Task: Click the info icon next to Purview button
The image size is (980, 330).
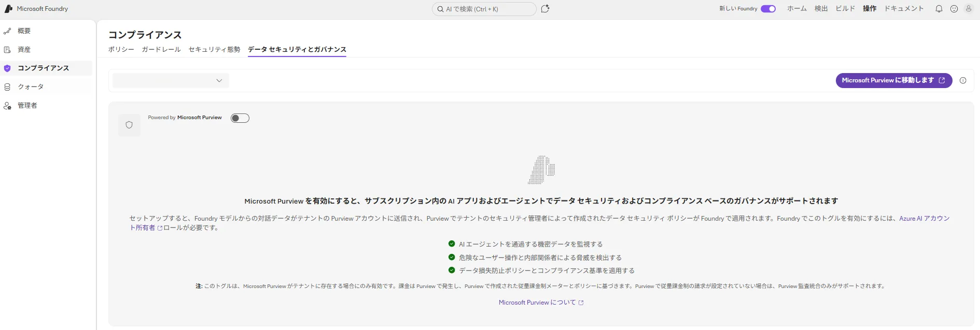Action: 963,80
